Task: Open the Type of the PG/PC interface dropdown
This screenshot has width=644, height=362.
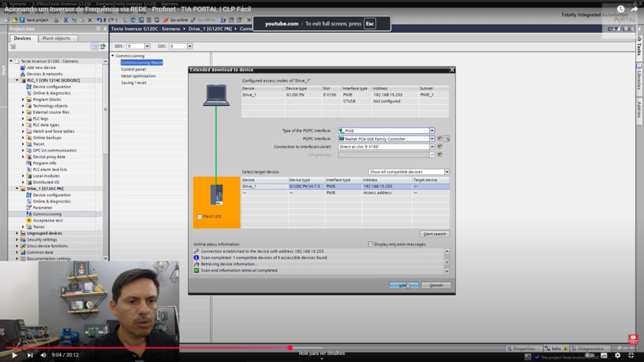Action: pos(432,131)
